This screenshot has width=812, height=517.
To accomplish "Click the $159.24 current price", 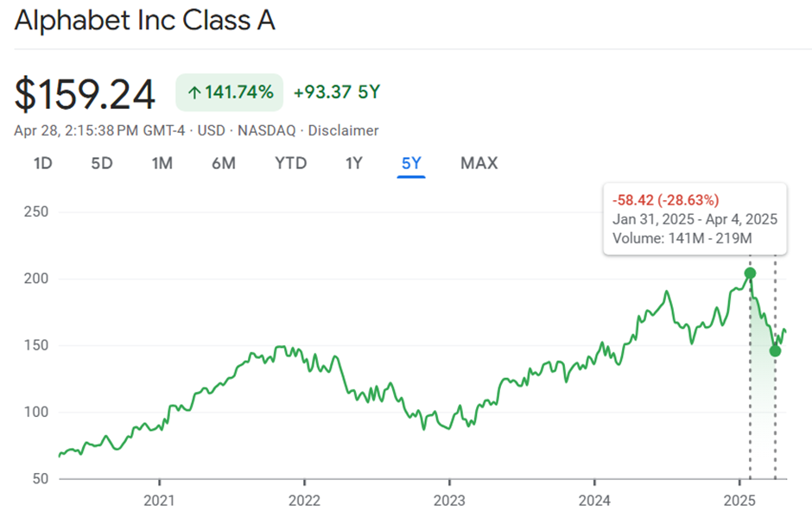I will [85, 95].
